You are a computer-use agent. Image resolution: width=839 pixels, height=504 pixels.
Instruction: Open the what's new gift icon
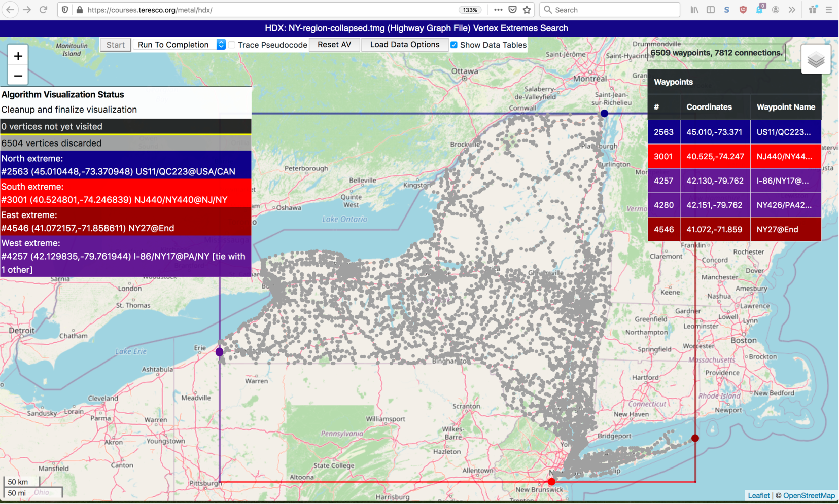(813, 10)
